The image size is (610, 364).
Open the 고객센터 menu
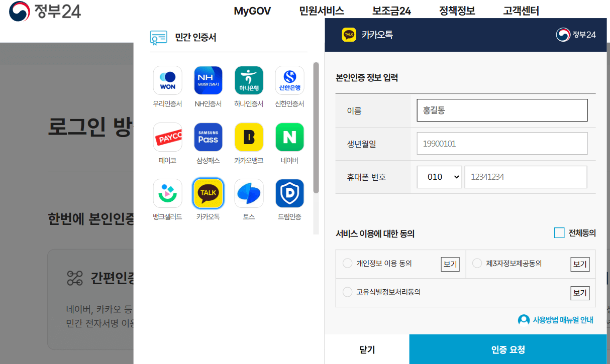pyautogui.click(x=521, y=11)
